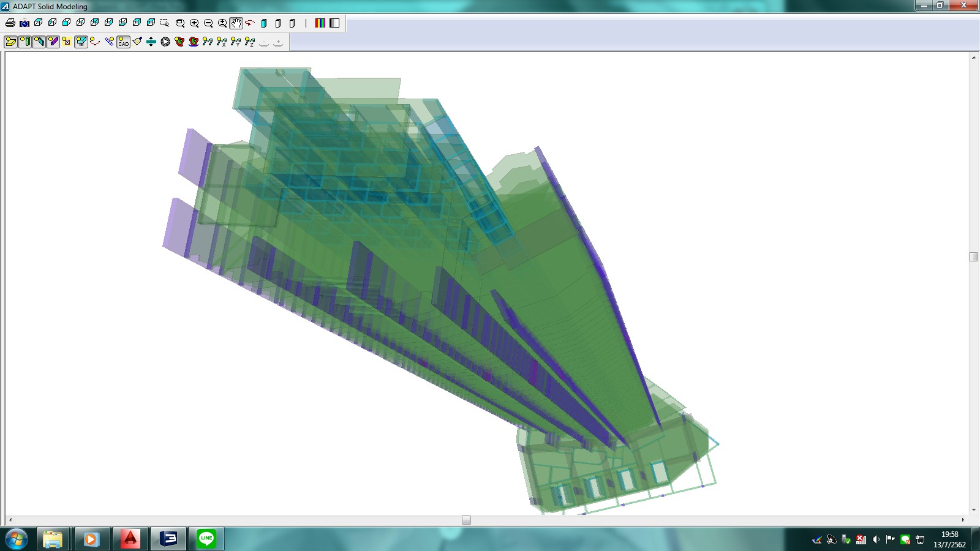Click the zoom in magnifier icon
This screenshot has width=980, height=551.
coord(194,23)
